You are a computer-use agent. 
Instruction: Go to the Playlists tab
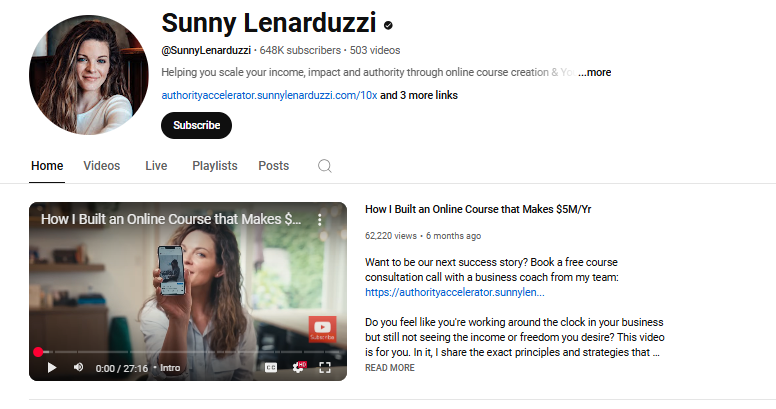pyautogui.click(x=215, y=166)
